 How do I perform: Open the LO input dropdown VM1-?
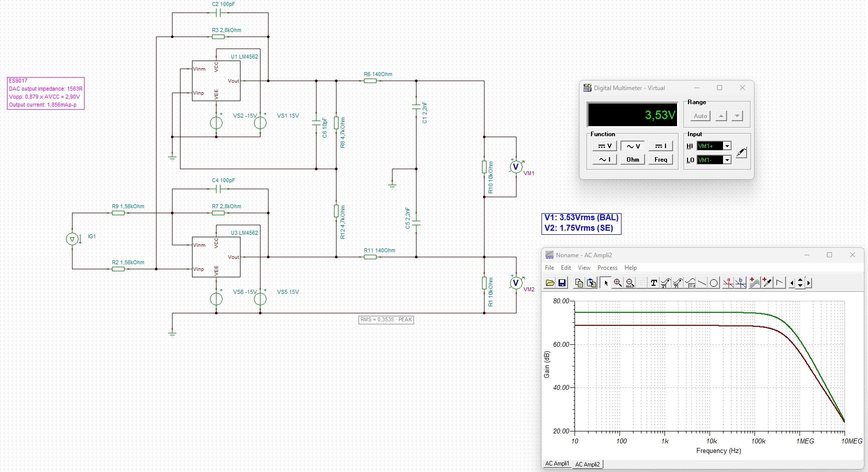tap(727, 160)
